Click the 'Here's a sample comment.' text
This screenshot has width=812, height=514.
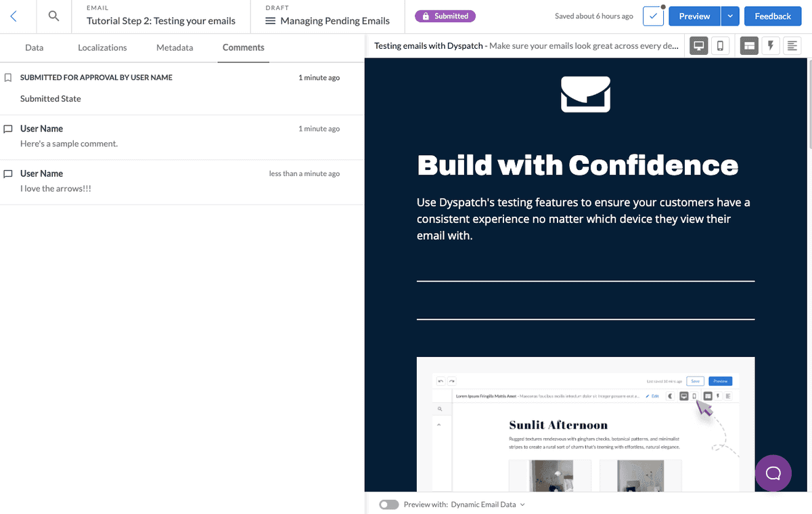[69, 144]
